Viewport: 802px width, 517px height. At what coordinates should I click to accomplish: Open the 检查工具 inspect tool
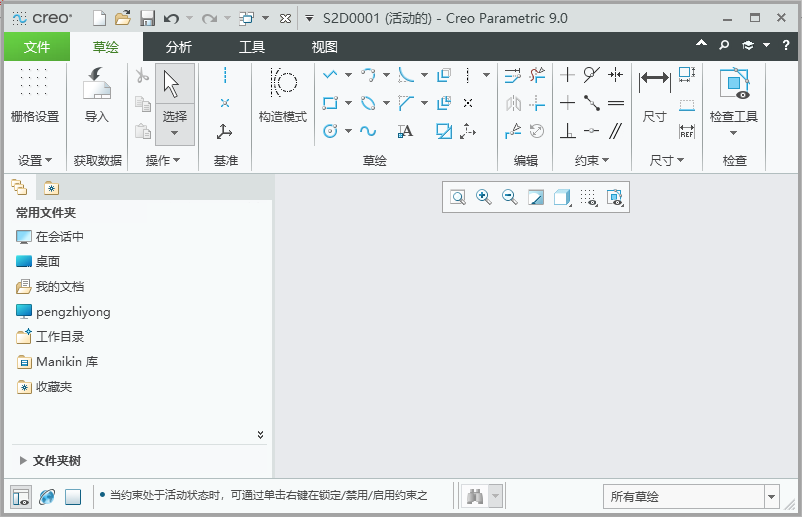tap(733, 101)
